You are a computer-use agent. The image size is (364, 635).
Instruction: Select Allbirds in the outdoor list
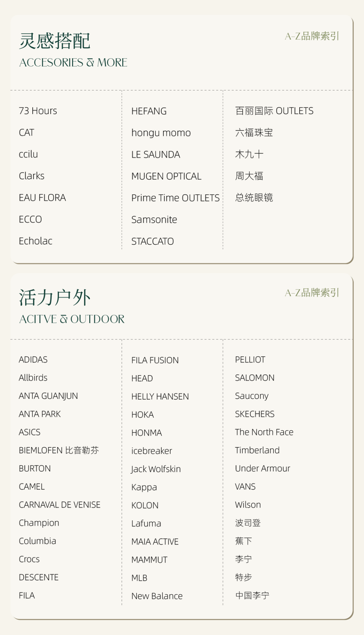pos(33,378)
